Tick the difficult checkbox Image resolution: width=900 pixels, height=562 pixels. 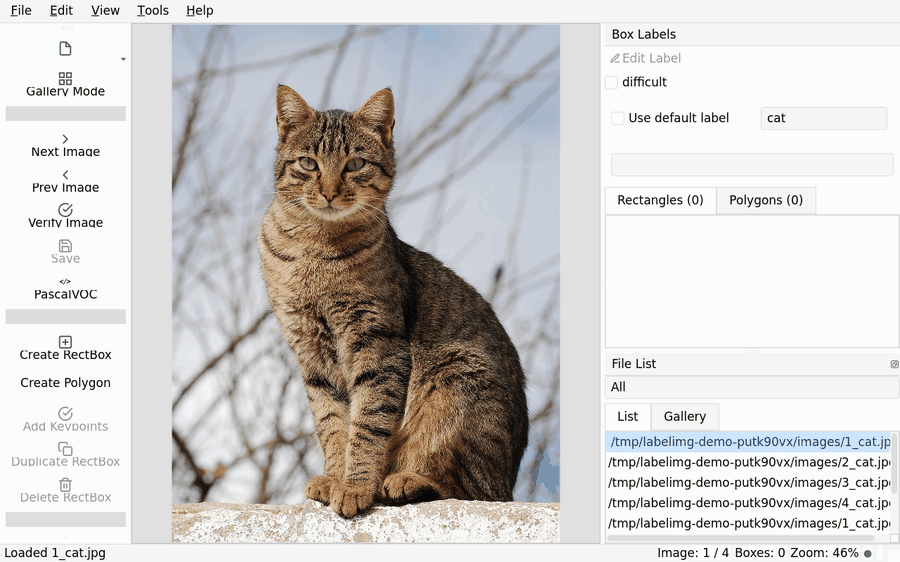(x=612, y=82)
